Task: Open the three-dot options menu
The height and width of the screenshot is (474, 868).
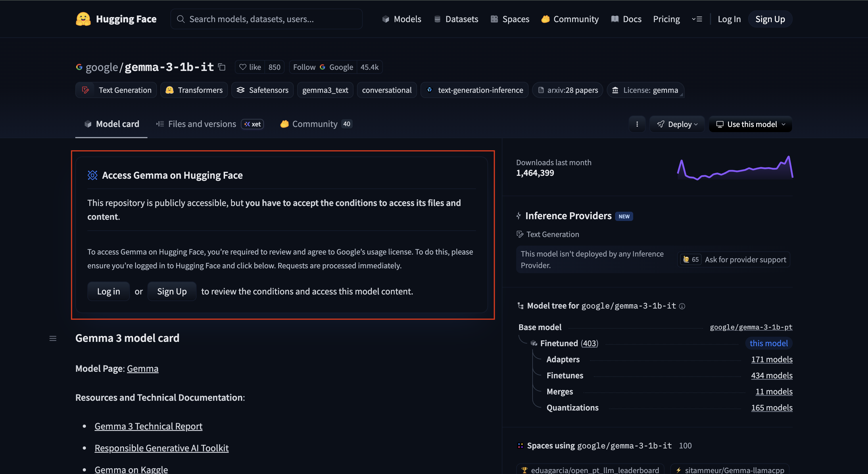Action: coord(637,124)
